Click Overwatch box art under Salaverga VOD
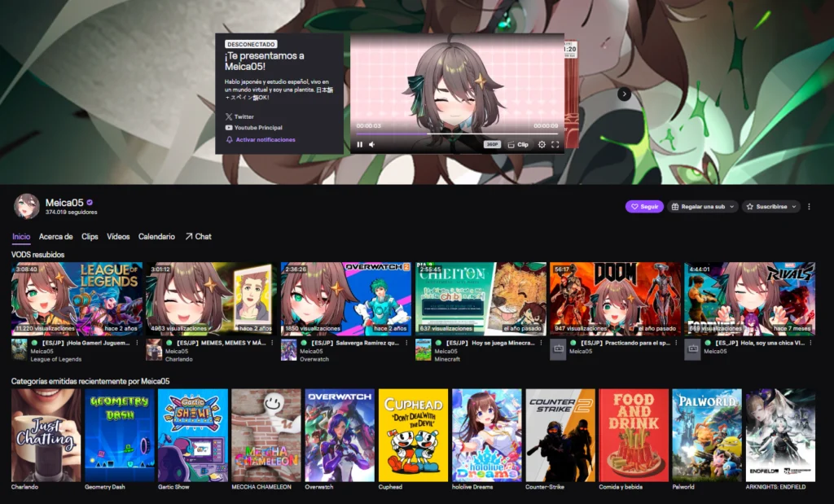This screenshot has height=504, width=834. (x=289, y=350)
